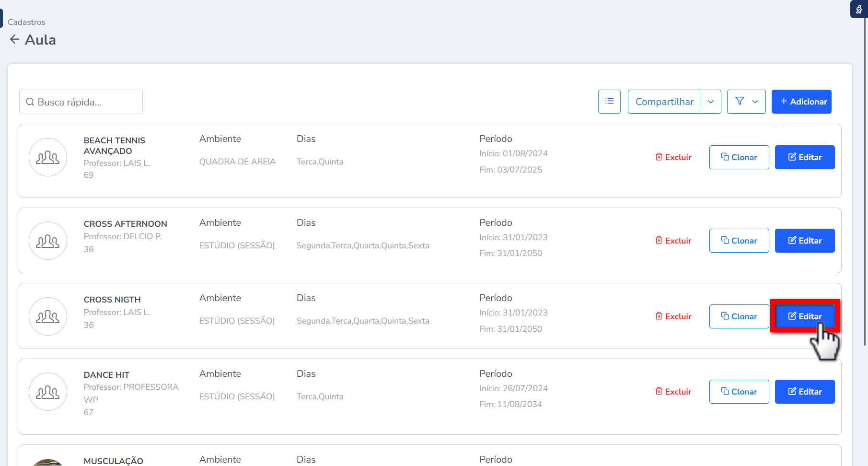This screenshot has width=868, height=466.
Task: Expand the Compartilhar dropdown arrow
Action: [x=710, y=102]
